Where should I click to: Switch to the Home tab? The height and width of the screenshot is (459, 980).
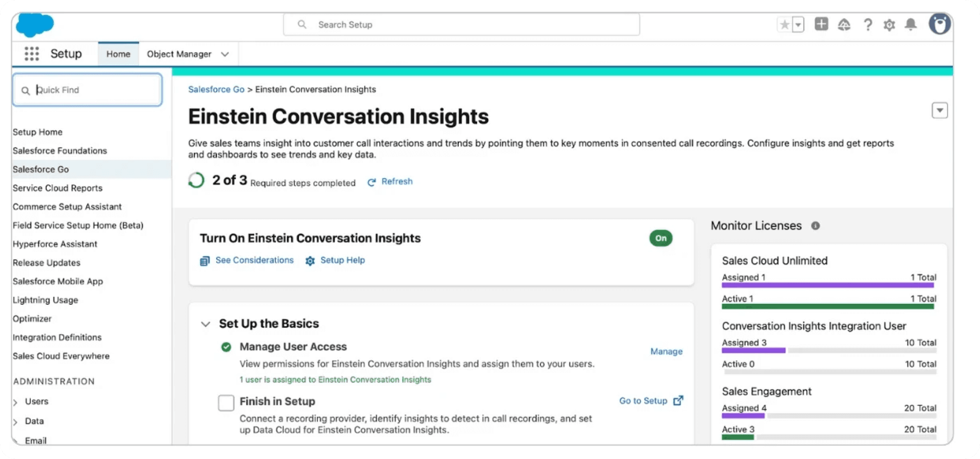click(x=118, y=54)
